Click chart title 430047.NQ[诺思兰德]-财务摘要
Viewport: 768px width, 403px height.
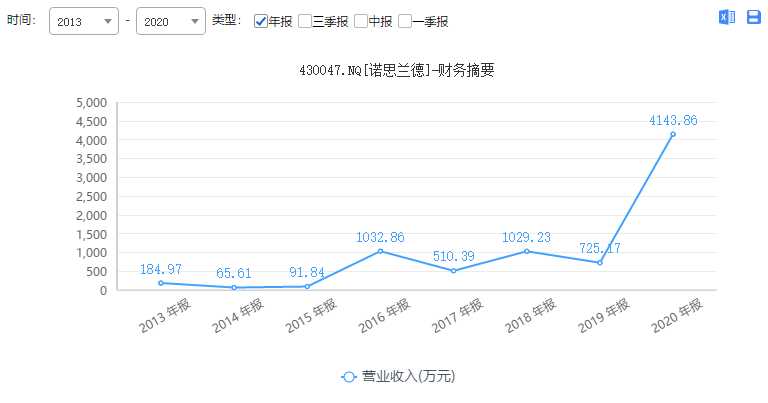(x=397, y=71)
